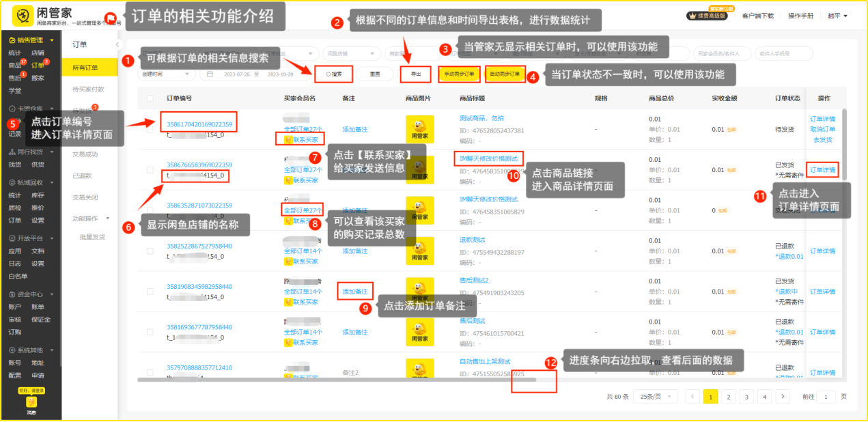Click the 续费高级版 crown badge
Viewport: 868px width, 422px height.
point(707,16)
